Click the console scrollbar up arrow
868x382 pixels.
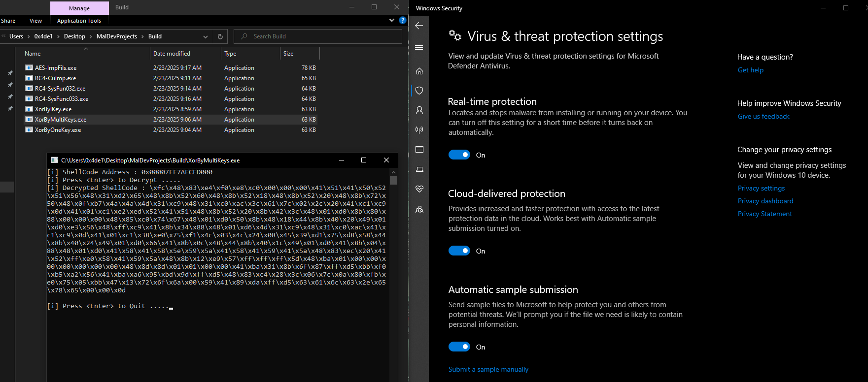coord(393,172)
